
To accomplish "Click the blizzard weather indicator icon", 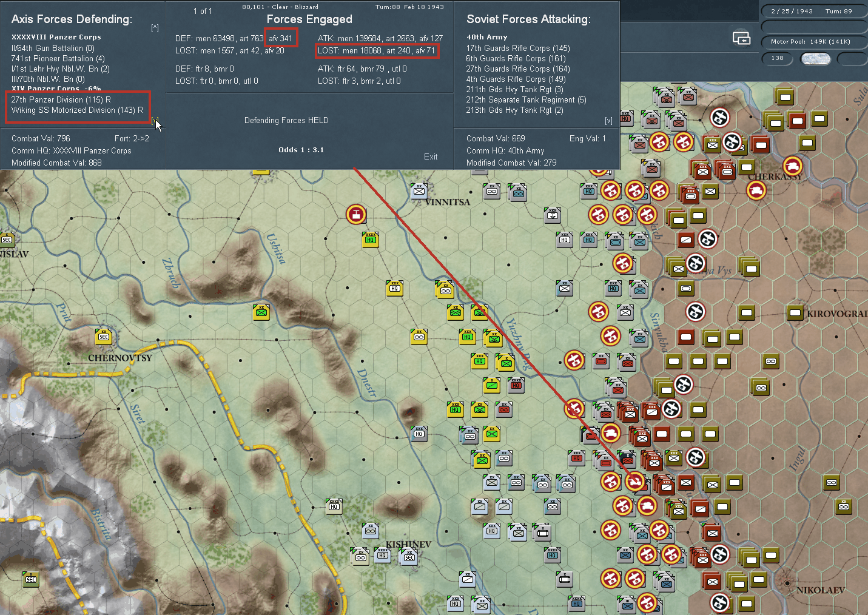I will 815,58.
